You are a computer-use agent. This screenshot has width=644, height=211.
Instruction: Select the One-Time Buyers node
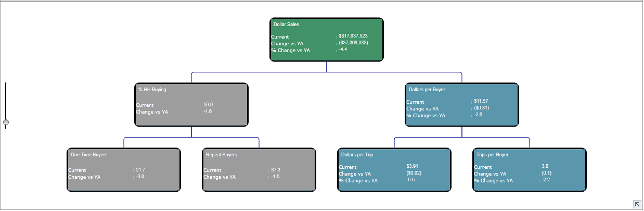click(124, 170)
